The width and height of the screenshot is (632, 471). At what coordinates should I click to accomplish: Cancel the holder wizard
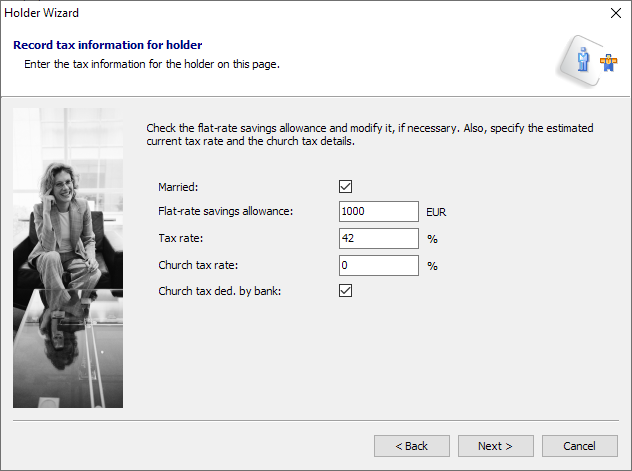point(579,446)
